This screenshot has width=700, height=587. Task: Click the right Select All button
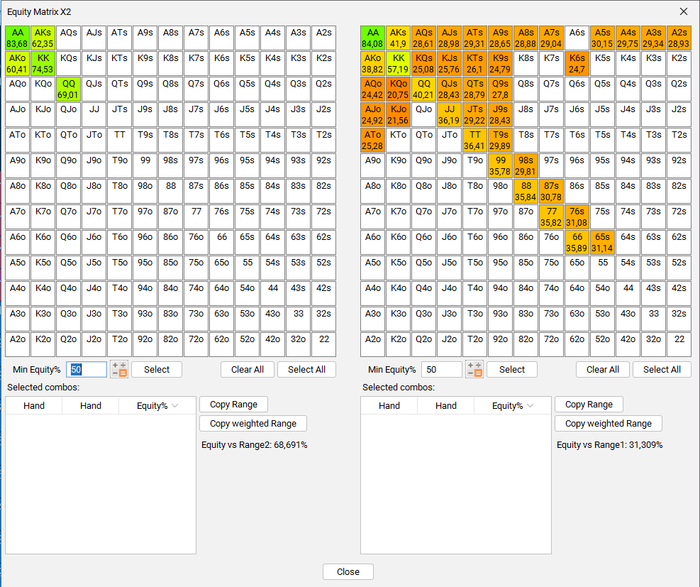[662, 370]
